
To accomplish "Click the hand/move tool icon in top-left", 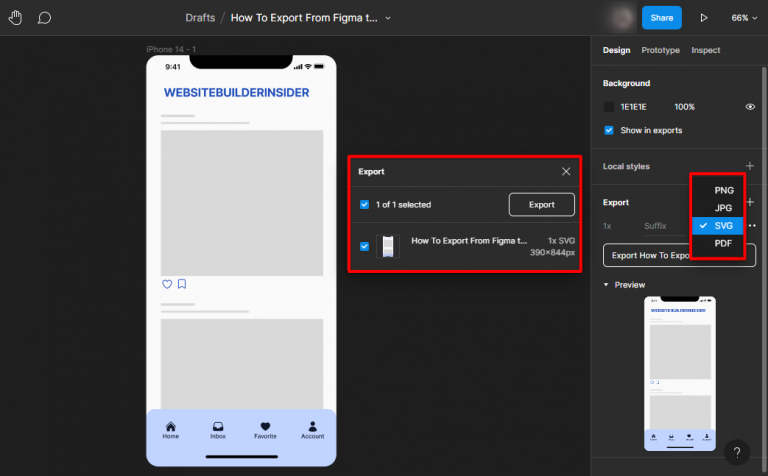I will pos(17,18).
